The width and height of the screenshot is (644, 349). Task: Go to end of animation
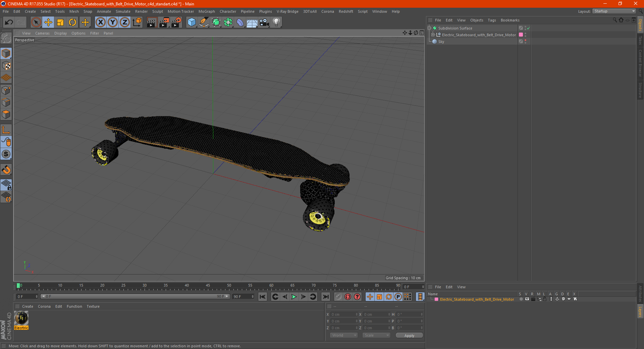[326, 297]
